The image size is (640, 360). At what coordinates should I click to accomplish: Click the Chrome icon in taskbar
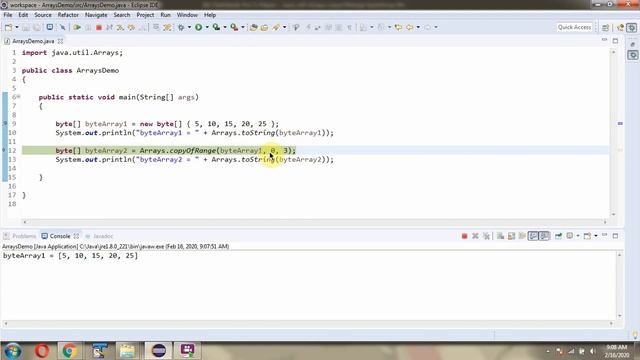coord(70,350)
